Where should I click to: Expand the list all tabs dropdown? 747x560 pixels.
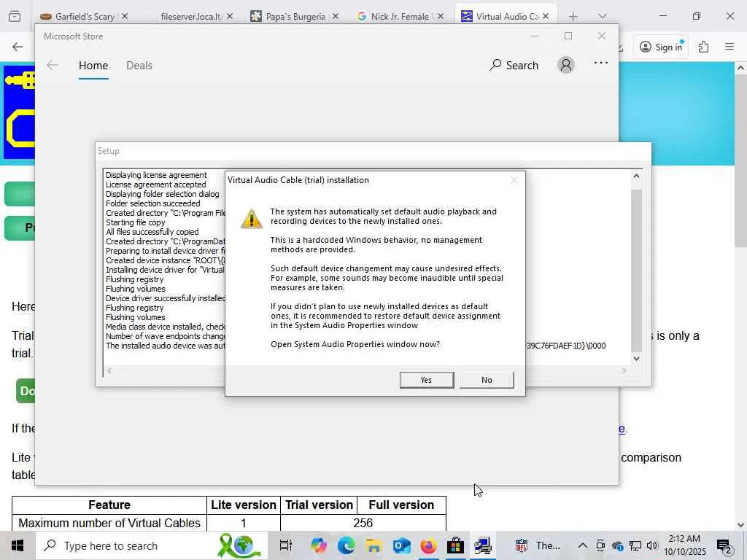tap(602, 17)
